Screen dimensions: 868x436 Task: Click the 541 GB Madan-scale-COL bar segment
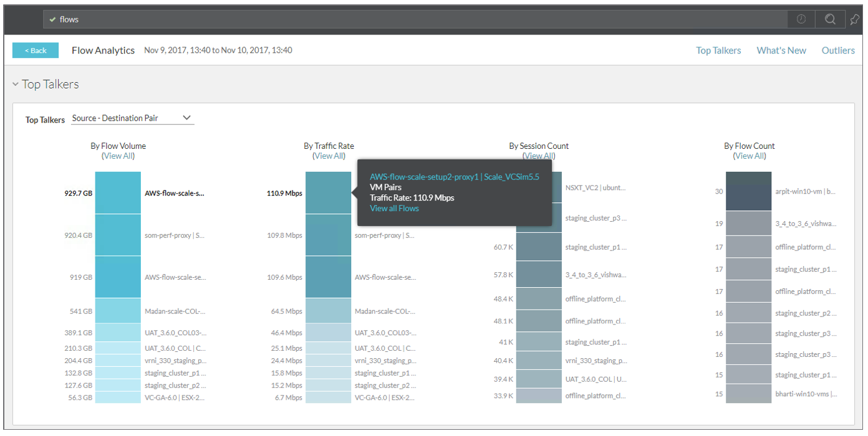click(118, 311)
